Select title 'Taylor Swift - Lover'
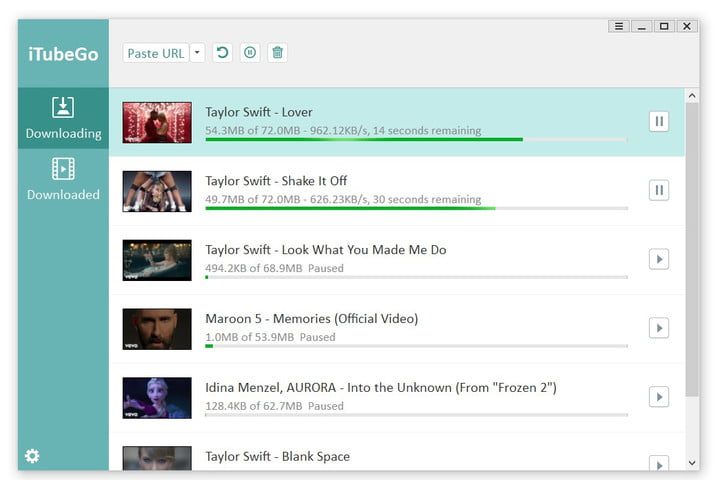Image resolution: width=720 pixels, height=480 pixels. pyautogui.click(x=259, y=112)
